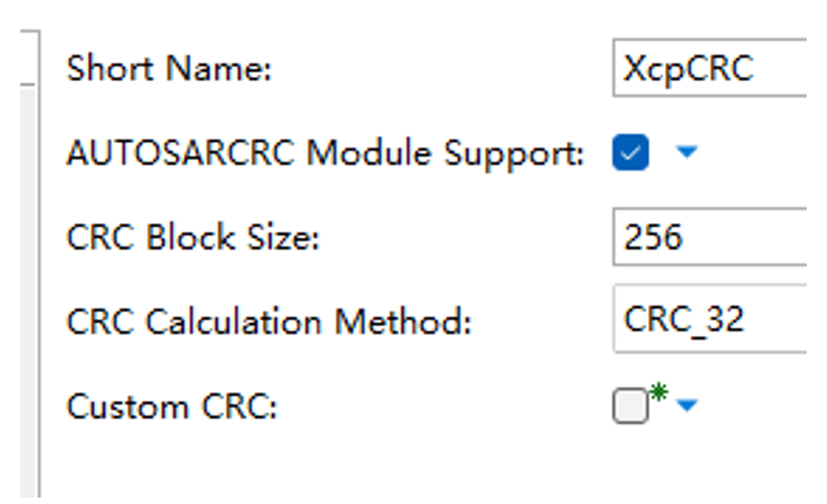Click the blue checkmark for AUTOSAR module support

(629, 153)
